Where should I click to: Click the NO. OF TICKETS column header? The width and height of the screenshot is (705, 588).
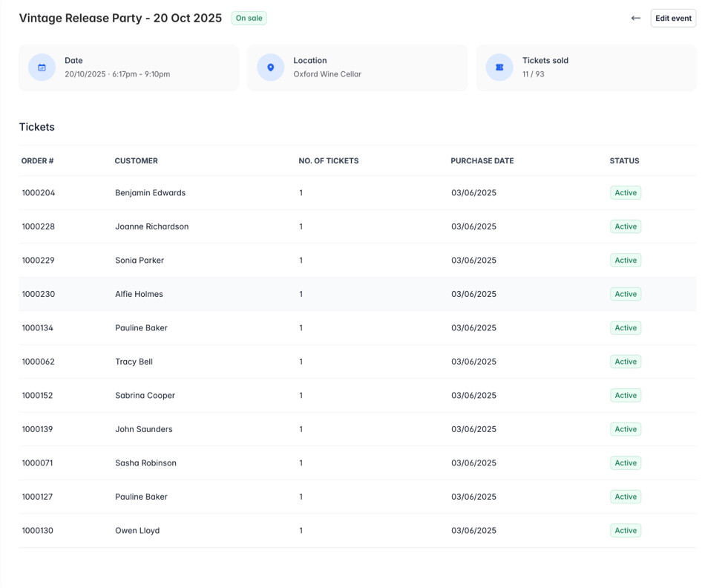click(x=329, y=160)
